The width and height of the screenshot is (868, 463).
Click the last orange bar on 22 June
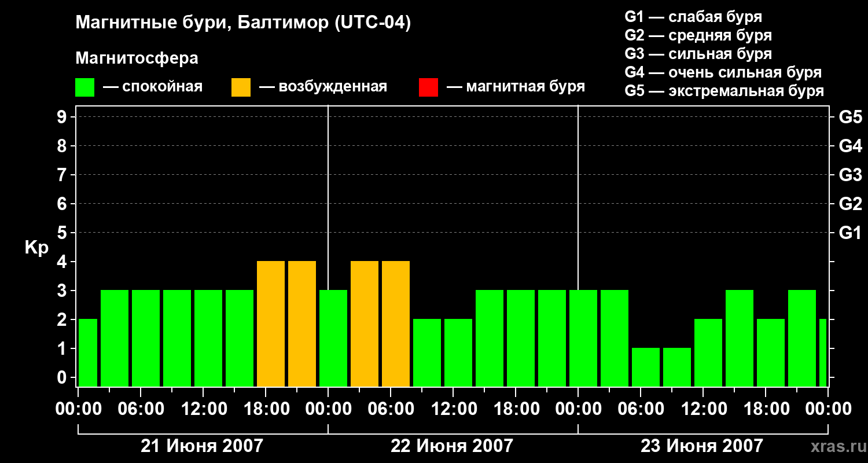(396, 324)
